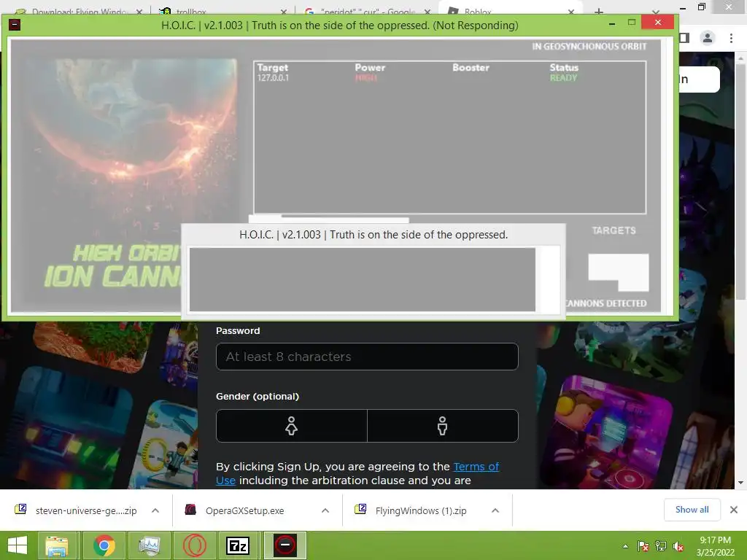Close the Download Flying Windows tab
This screenshot has width=747, height=560.
click(x=139, y=12)
